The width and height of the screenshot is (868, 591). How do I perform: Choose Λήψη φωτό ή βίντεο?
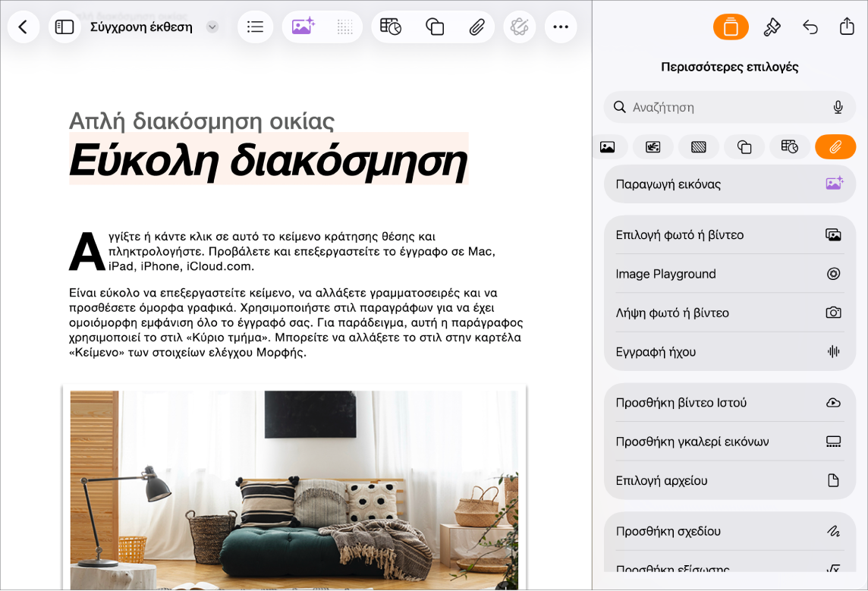tap(730, 313)
